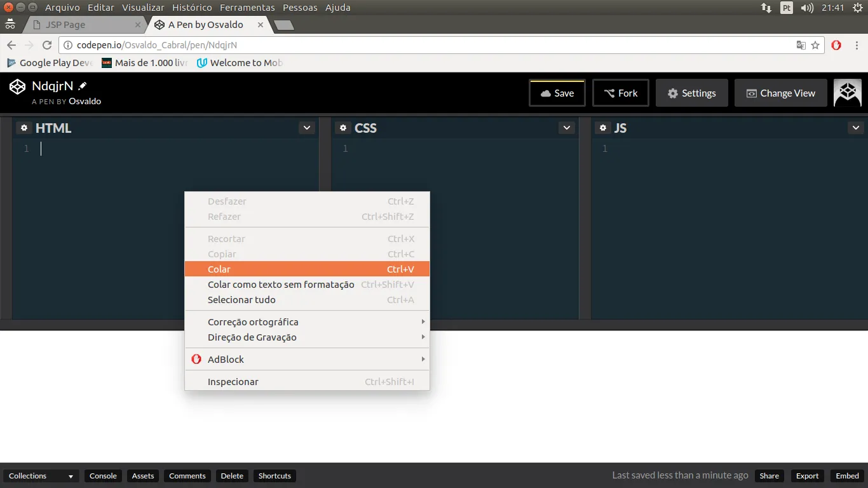Select Inspecionar in the context menu
Image resolution: width=868 pixels, height=488 pixels.
pos(307,382)
